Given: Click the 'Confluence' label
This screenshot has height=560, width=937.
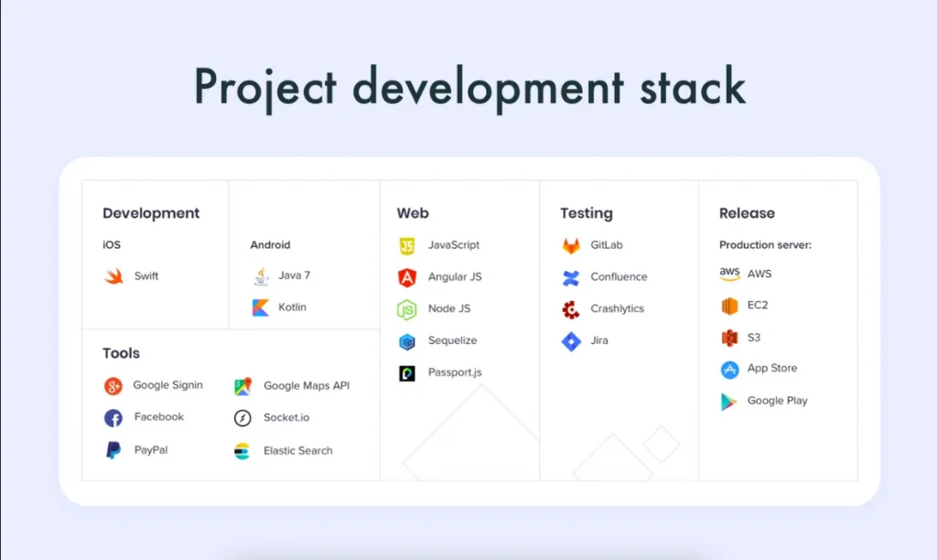Looking at the screenshot, I should coord(619,277).
